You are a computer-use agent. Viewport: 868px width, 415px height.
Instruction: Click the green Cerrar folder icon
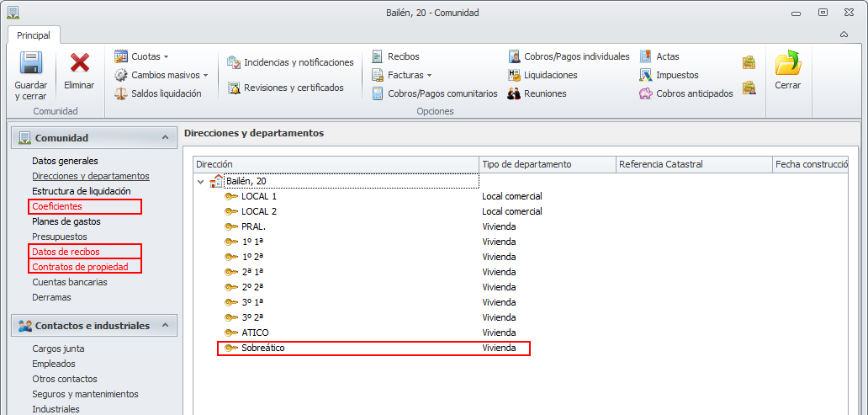787,64
